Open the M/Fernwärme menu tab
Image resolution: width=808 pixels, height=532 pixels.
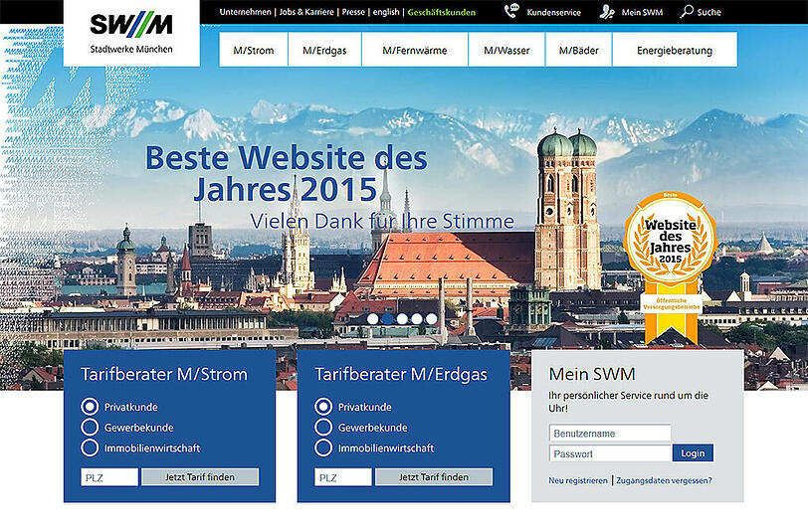coord(415,50)
